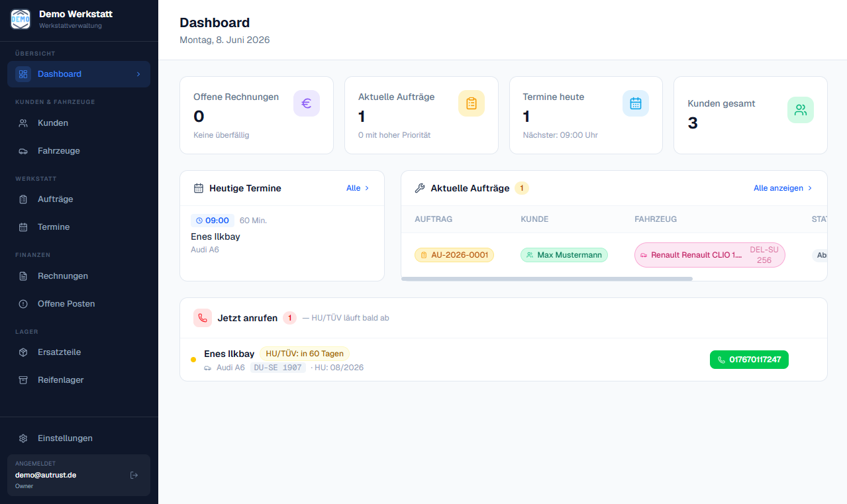Viewport: 847px width, 504px height.
Task: Click the calendar icon beside Heutige Termine
Action: tap(199, 188)
